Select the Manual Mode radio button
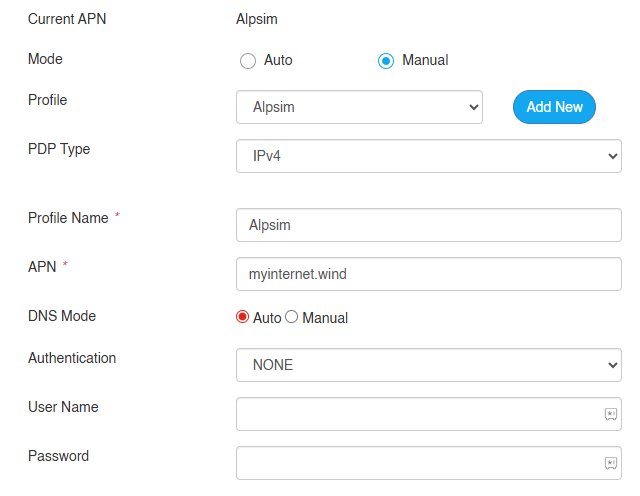 (x=386, y=60)
